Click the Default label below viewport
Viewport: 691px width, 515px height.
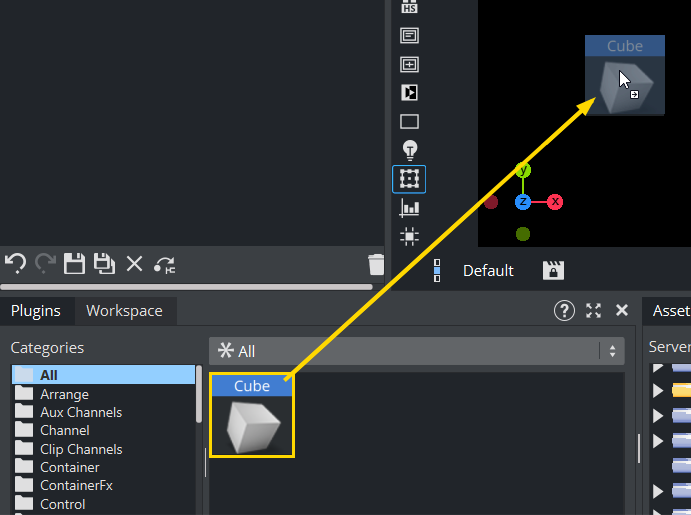tap(488, 271)
